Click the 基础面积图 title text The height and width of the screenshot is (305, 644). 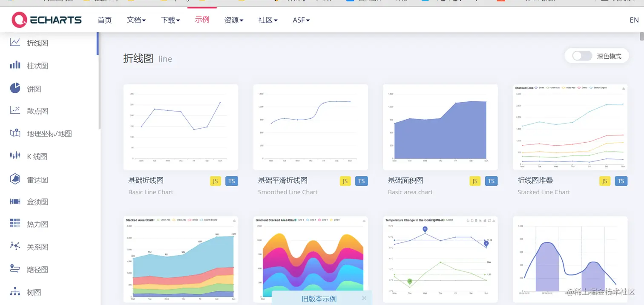[x=405, y=180]
